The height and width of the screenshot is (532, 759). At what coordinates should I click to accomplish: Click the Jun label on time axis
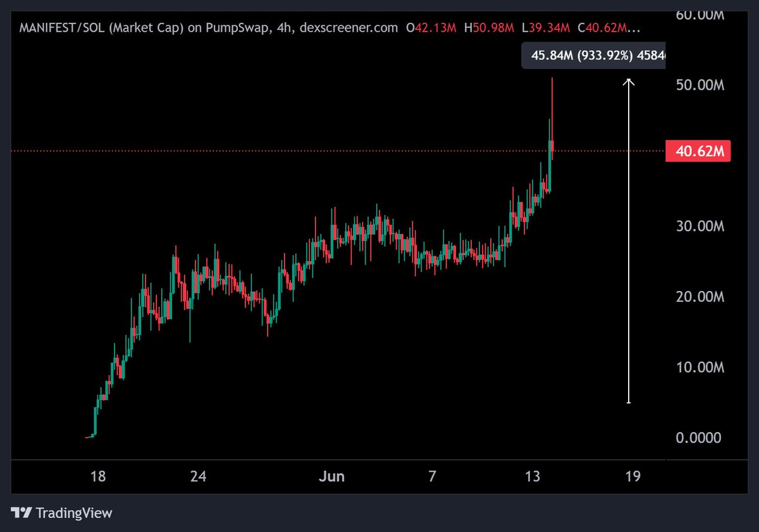pos(332,476)
